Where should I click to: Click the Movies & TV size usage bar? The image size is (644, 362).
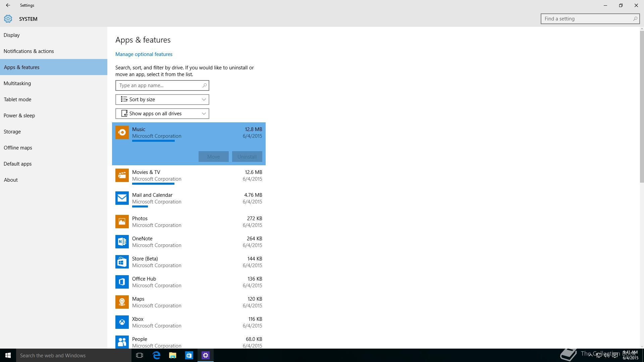coord(153,184)
